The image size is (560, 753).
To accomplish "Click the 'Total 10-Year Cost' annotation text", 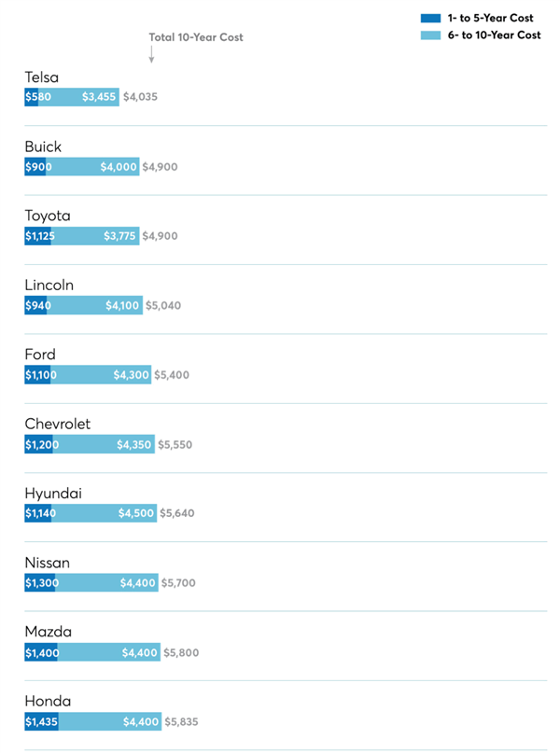I will point(196,37).
